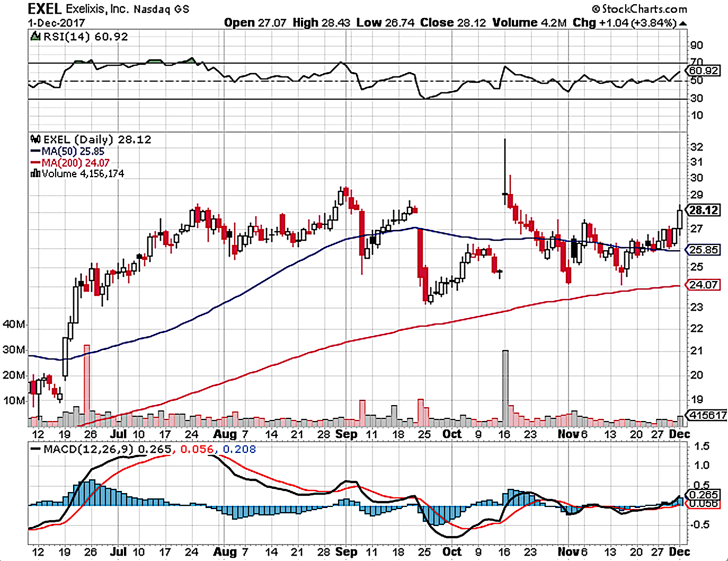
Task: Click the Nov label on MACD date axis
Action: pos(569,551)
